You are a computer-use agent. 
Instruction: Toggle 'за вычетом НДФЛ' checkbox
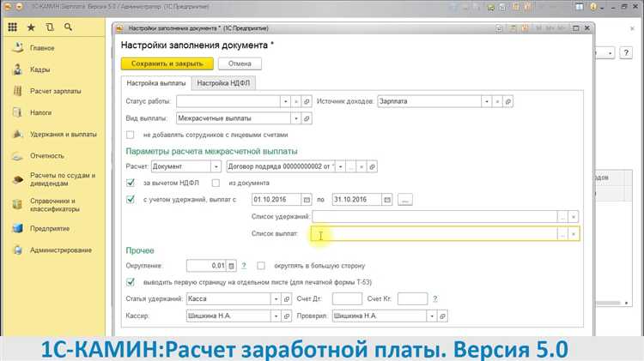(x=131, y=183)
